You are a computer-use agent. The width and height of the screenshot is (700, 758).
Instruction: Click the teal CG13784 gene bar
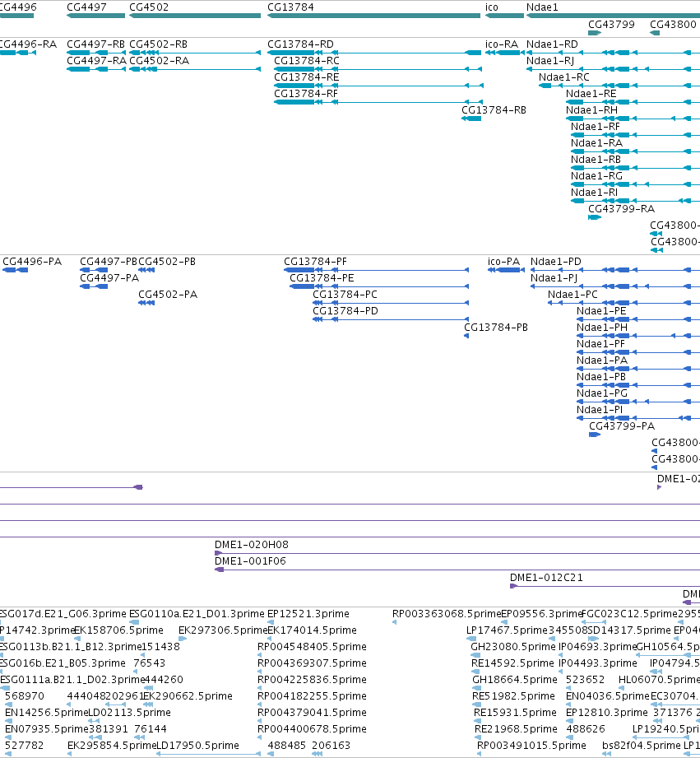[374, 16]
